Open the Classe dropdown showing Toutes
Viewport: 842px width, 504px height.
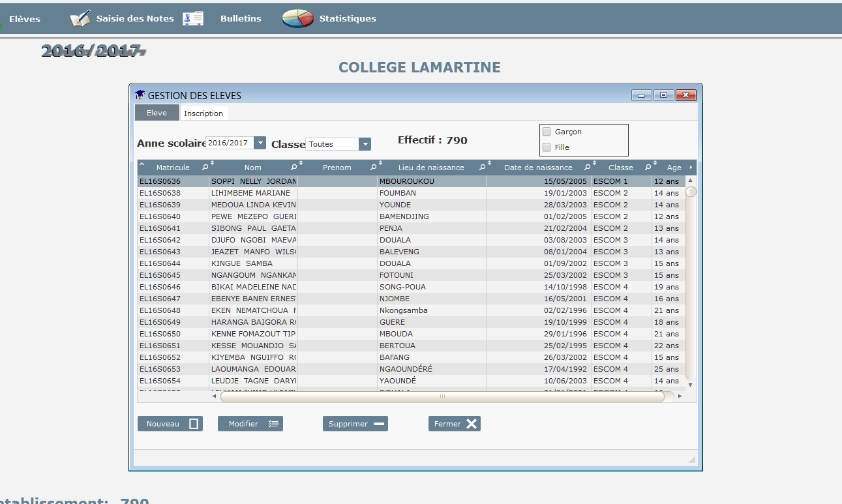click(365, 144)
